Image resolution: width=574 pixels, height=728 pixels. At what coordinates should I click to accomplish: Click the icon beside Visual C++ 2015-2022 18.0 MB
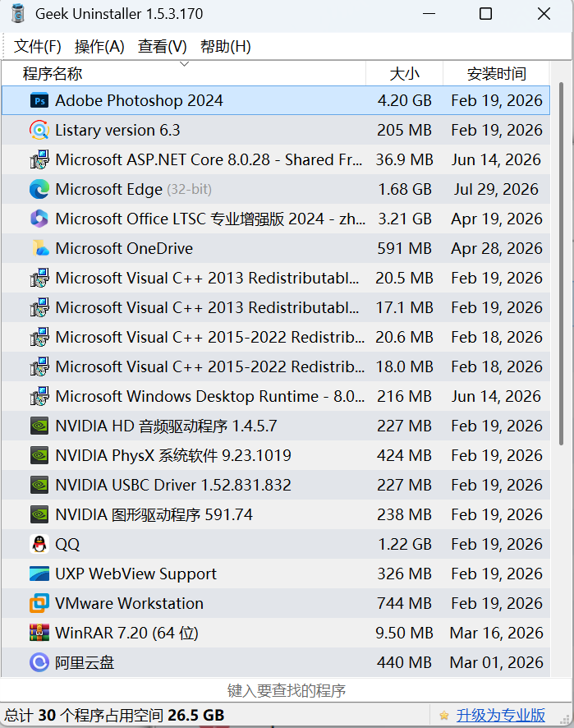39,366
